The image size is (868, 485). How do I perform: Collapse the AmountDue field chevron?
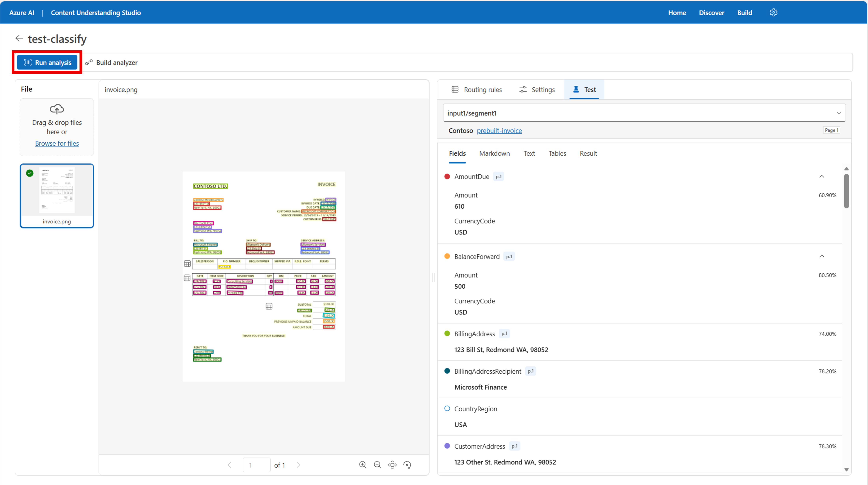[821, 177]
